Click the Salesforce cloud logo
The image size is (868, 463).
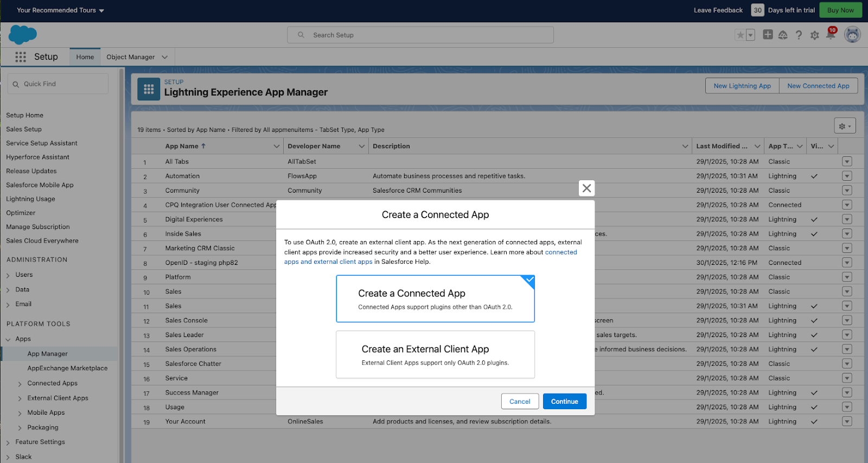coord(23,35)
